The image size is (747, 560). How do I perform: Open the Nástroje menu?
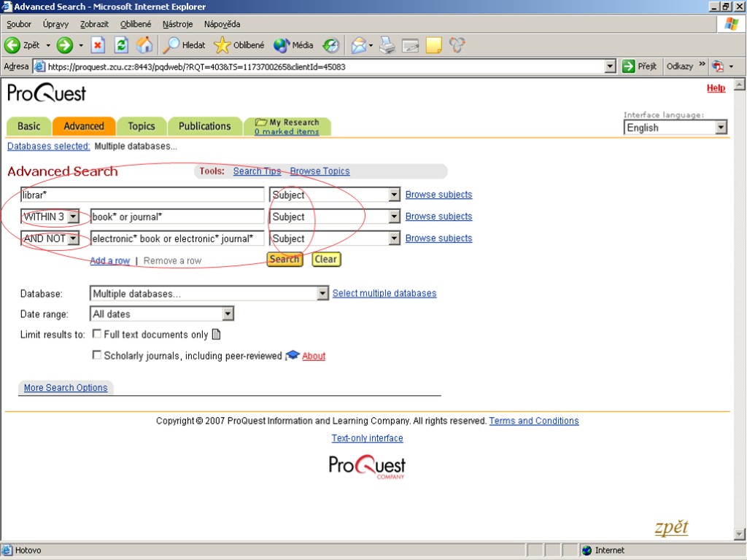click(178, 24)
